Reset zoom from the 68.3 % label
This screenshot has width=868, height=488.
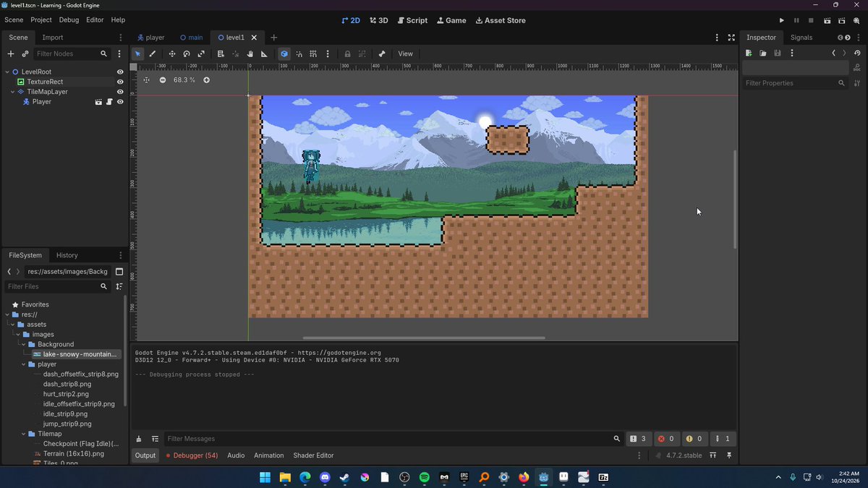184,80
